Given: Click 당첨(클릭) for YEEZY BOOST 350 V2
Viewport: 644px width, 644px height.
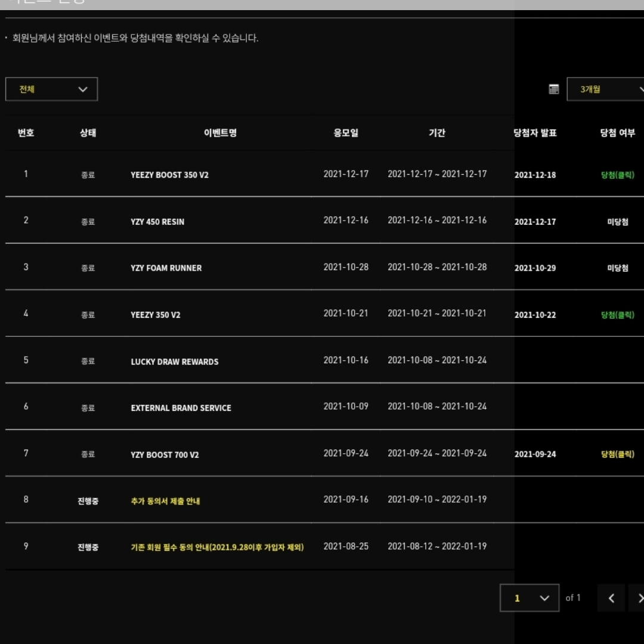Looking at the screenshot, I should (x=617, y=175).
